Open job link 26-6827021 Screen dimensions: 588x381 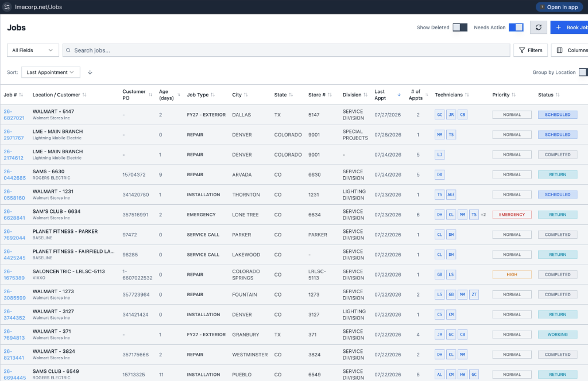[14, 115]
